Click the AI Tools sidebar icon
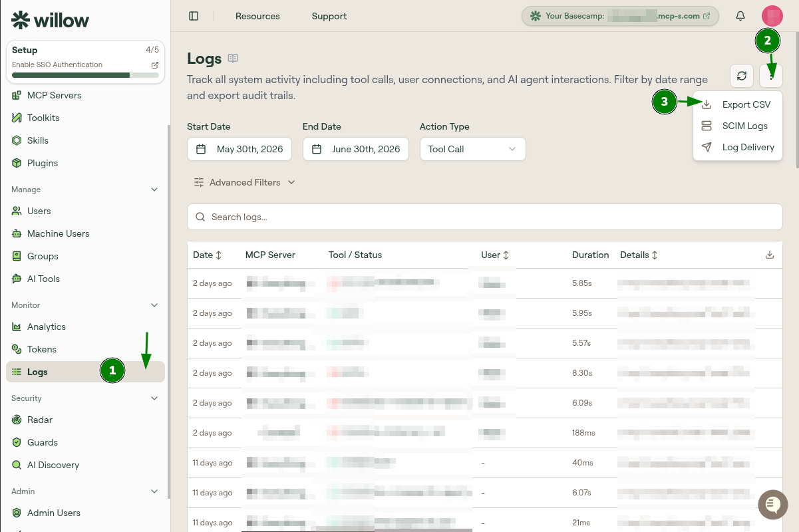The height and width of the screenshot is (532, 799). point(17,279)
